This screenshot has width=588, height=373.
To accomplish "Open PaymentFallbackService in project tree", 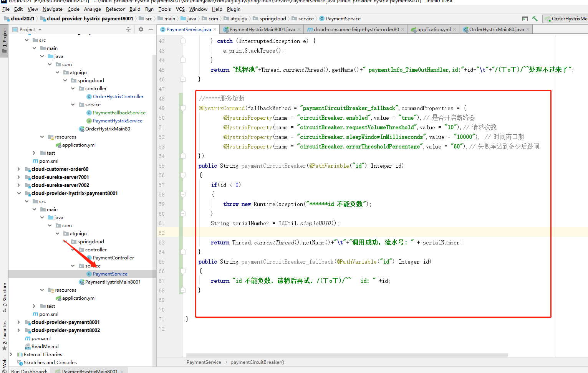I will point(119,113).
